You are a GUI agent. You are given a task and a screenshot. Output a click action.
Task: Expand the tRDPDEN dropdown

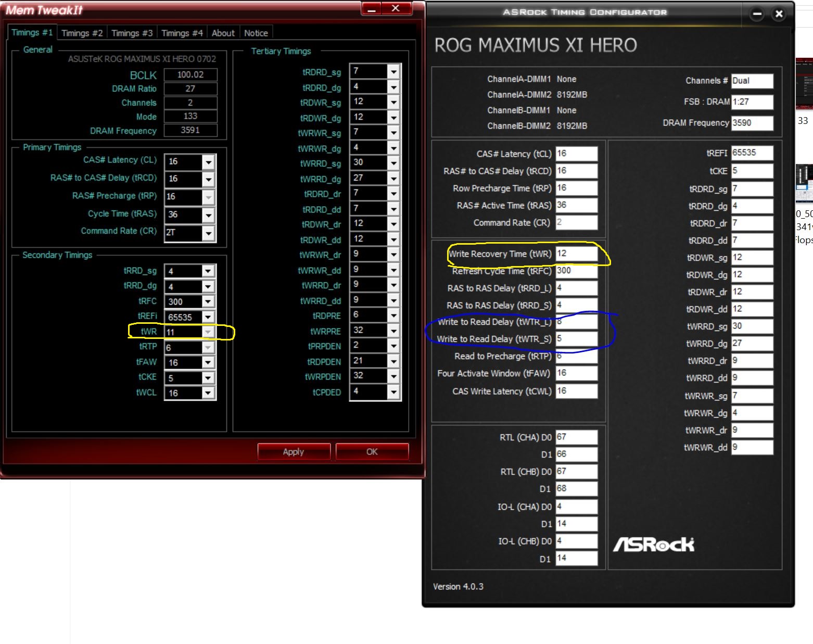[393, 361]
